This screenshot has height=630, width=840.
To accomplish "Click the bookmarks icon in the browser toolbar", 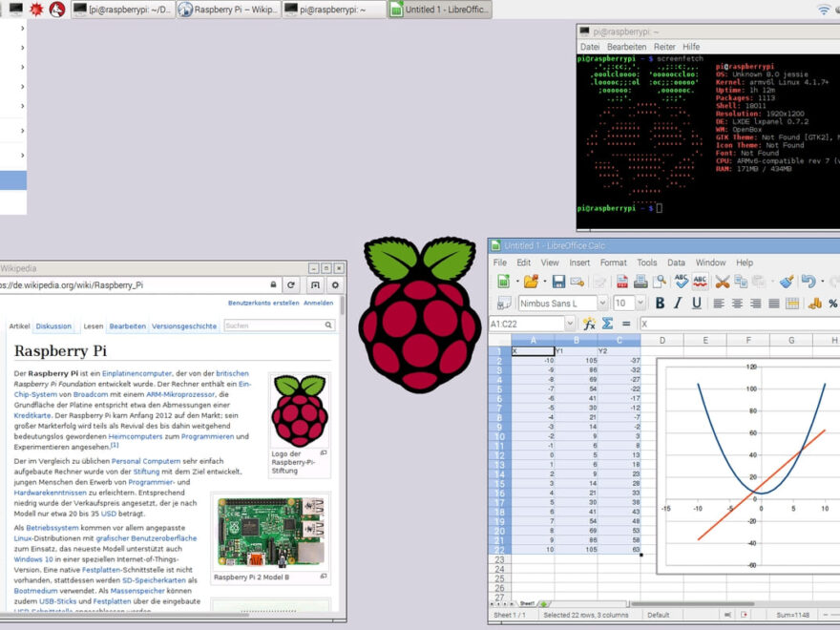I will pyautogui.click(x=315, y=285).
